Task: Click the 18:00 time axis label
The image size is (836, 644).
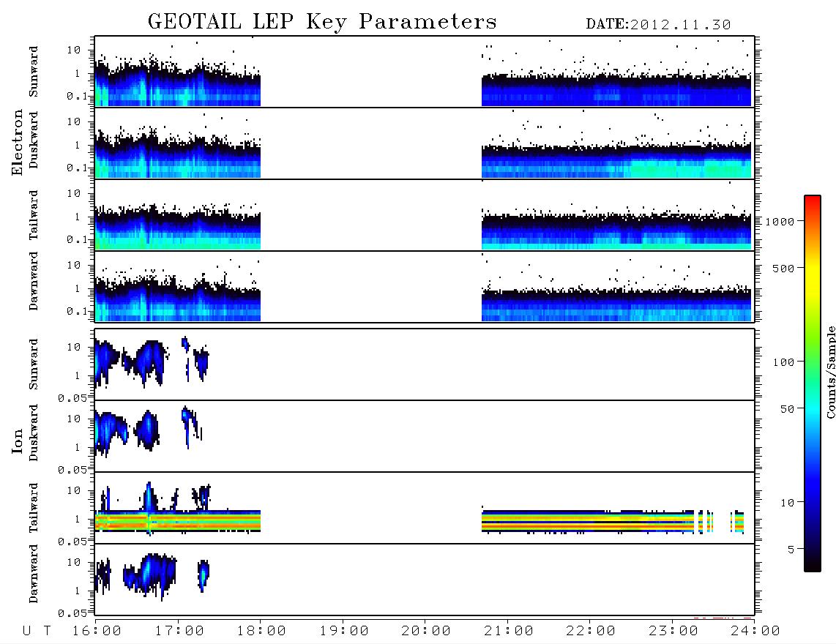Action: 261,632
